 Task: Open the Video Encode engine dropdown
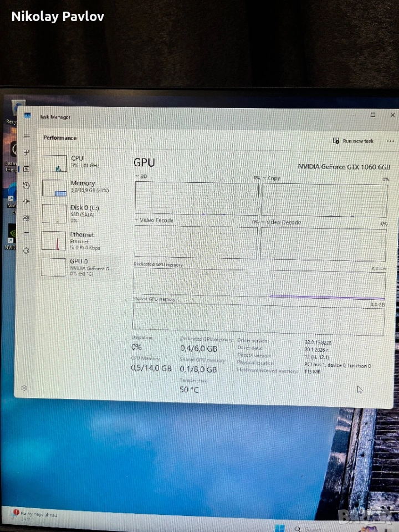tap(137, 220)
